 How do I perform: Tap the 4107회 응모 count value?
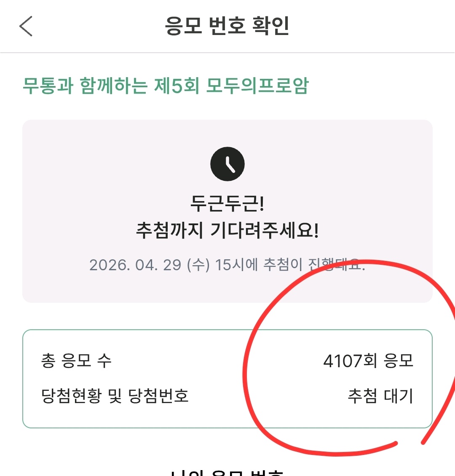[x=368, y=361]
